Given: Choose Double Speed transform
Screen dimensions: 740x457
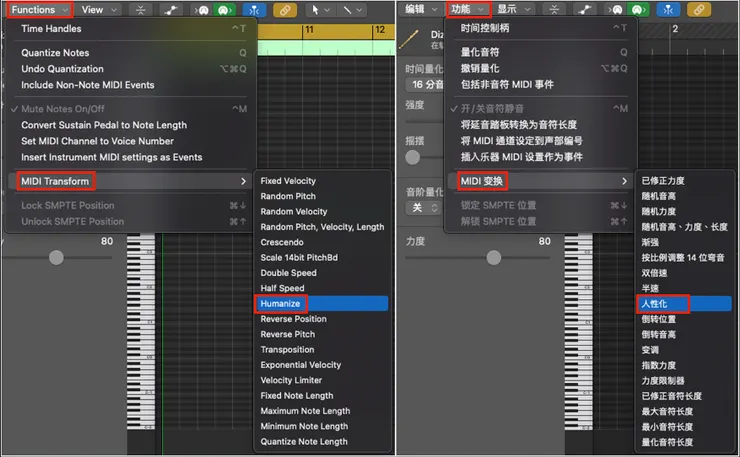Looking at the screenshot, I should (x=322, y=273).
